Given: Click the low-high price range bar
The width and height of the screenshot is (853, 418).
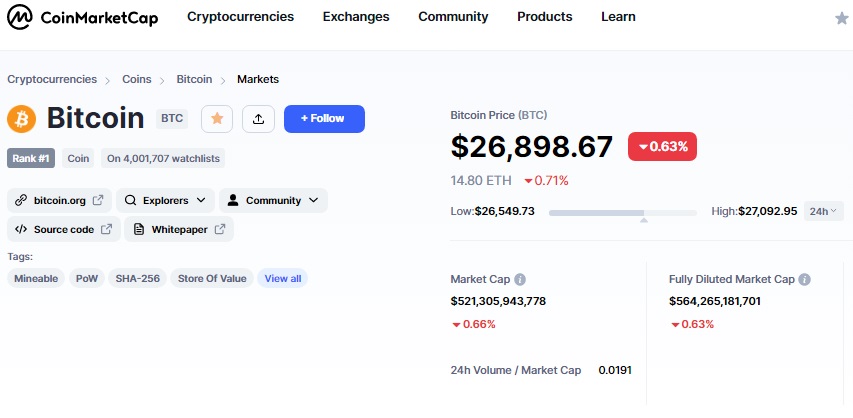Looking at the screenshot, I should point(622,213).
